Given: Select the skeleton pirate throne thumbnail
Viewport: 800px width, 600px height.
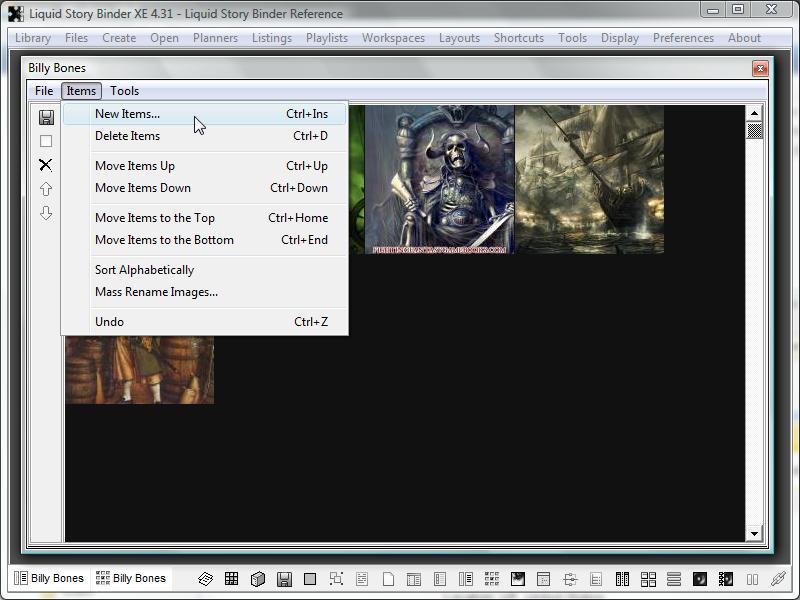Looking at the screenshot, I should coord(439,179).
